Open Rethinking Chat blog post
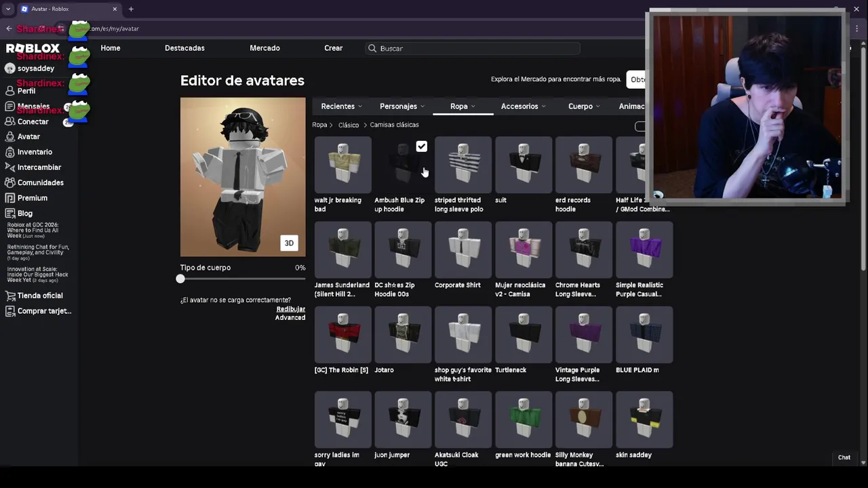This screenshot has width=868, height=488. pos(38,252)
